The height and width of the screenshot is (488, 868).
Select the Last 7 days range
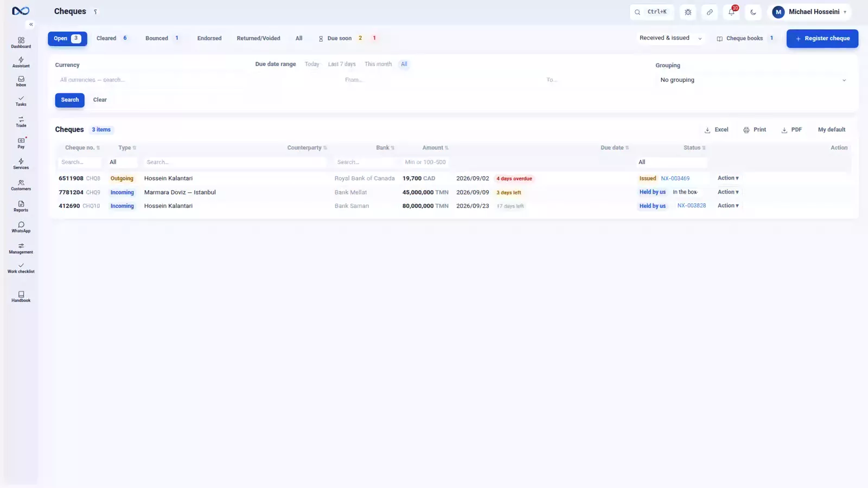click(x=342, y=64)
